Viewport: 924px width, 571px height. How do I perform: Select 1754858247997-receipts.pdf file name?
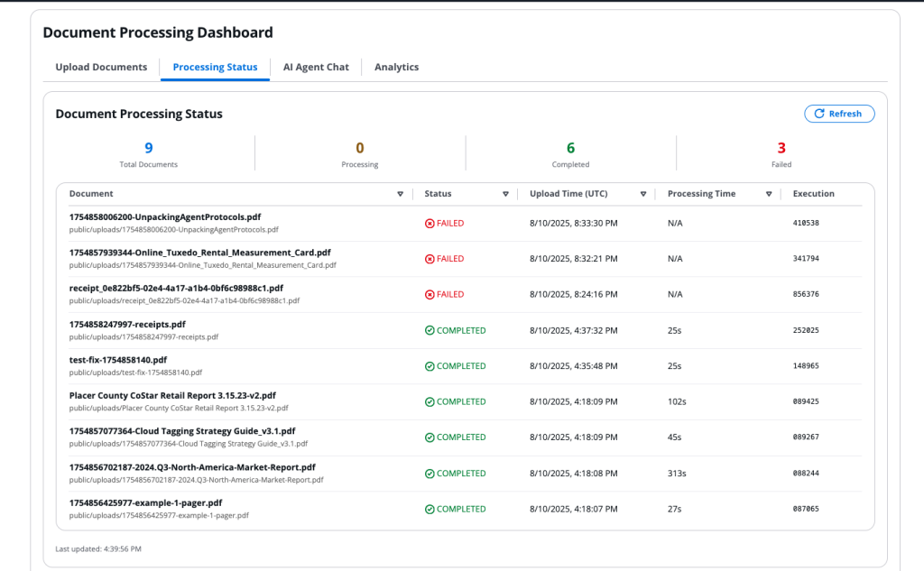click(x=127, y=324)
